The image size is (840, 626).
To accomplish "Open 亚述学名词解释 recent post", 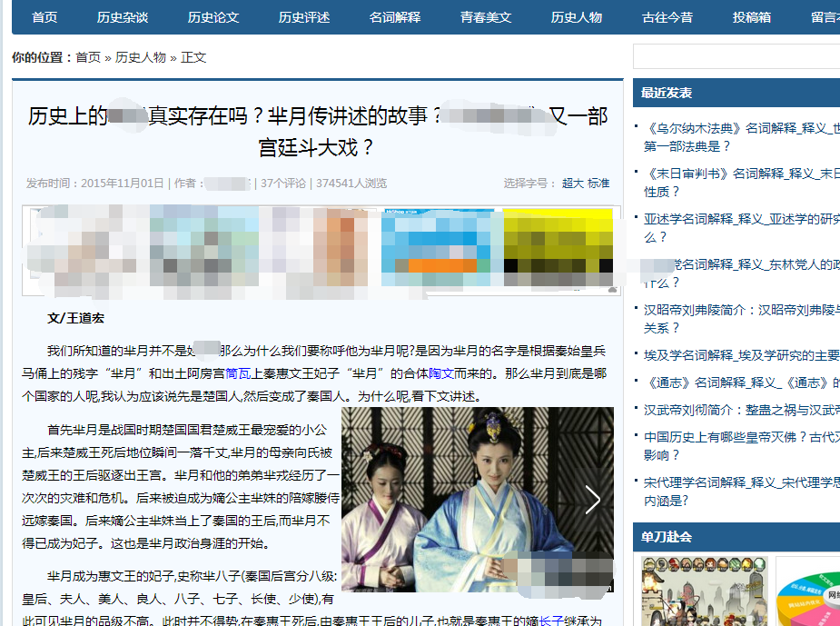I will [741, 228].
